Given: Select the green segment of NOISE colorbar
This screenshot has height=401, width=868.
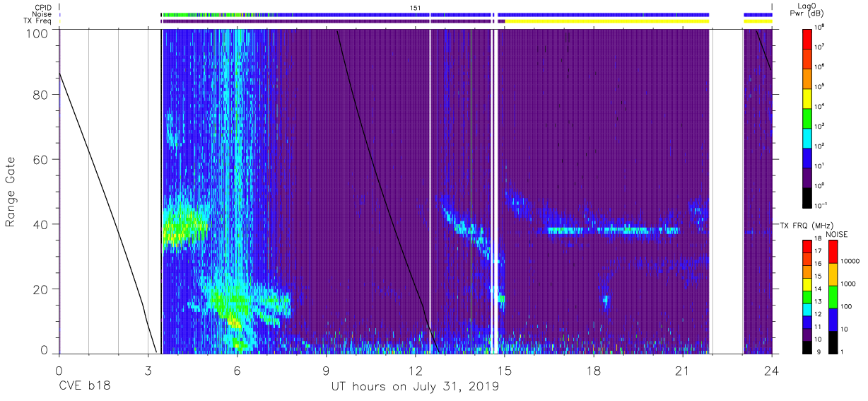Looking at the screenshot, I should pyautogui.click(x=833, y=297).
